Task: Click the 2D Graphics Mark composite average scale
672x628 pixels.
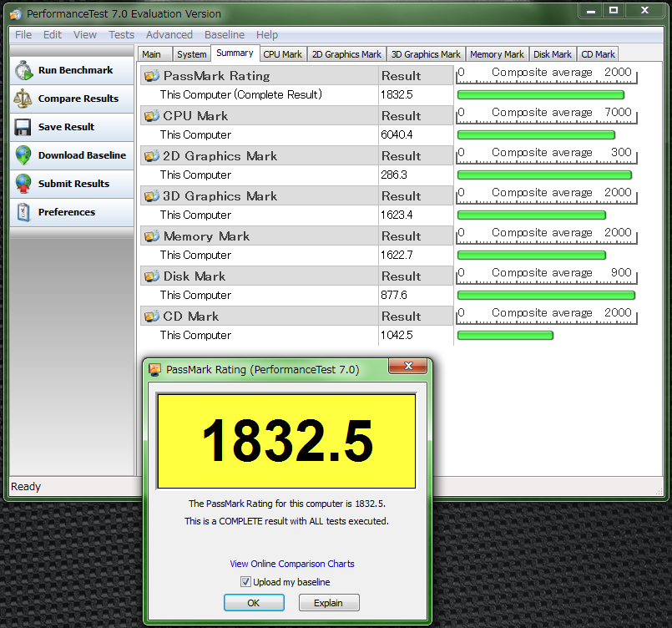Action: coord(547,155)
